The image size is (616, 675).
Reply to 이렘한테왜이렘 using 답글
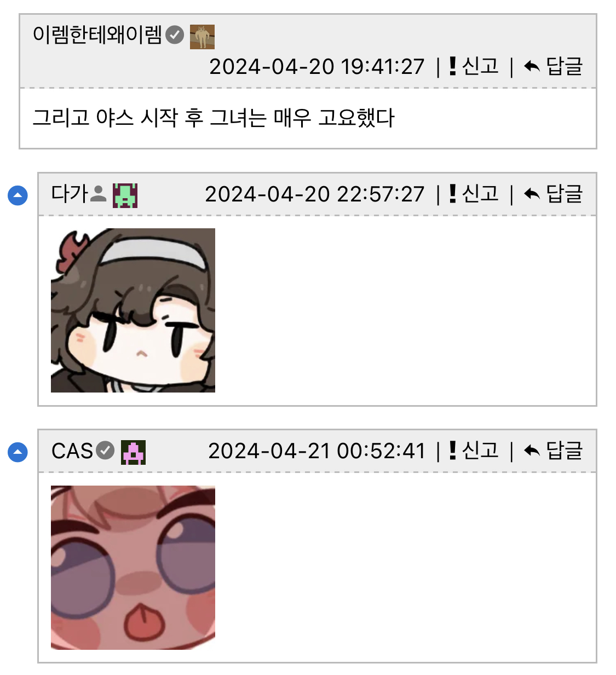point(553,66)
